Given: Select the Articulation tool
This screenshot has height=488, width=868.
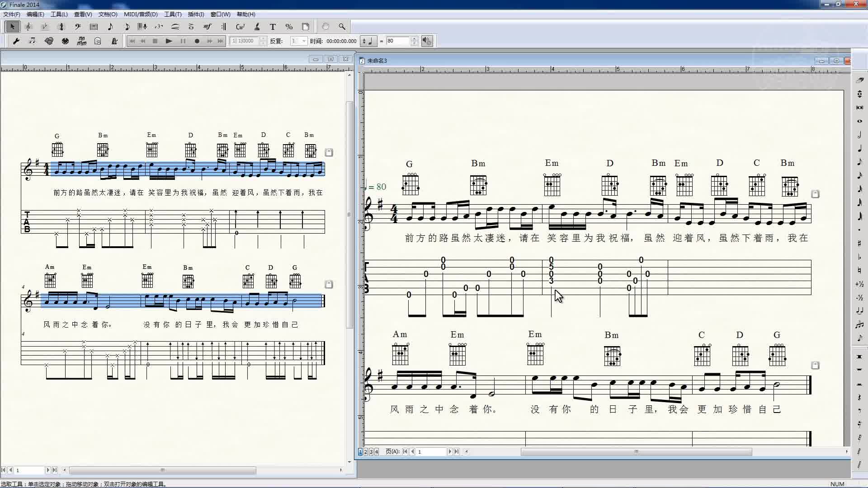Looking at the screenshot, I should pyautogui.click(x=191, y=27).
